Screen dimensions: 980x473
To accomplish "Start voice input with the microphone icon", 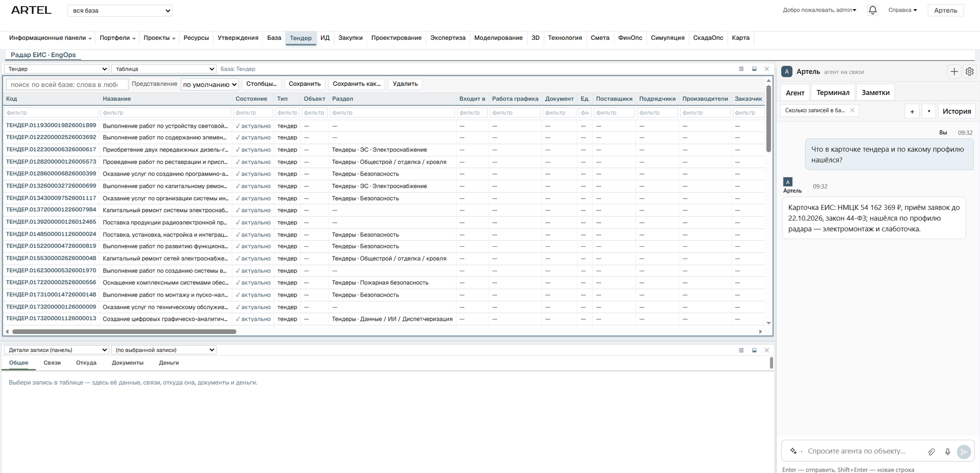I will coord(947,452).
